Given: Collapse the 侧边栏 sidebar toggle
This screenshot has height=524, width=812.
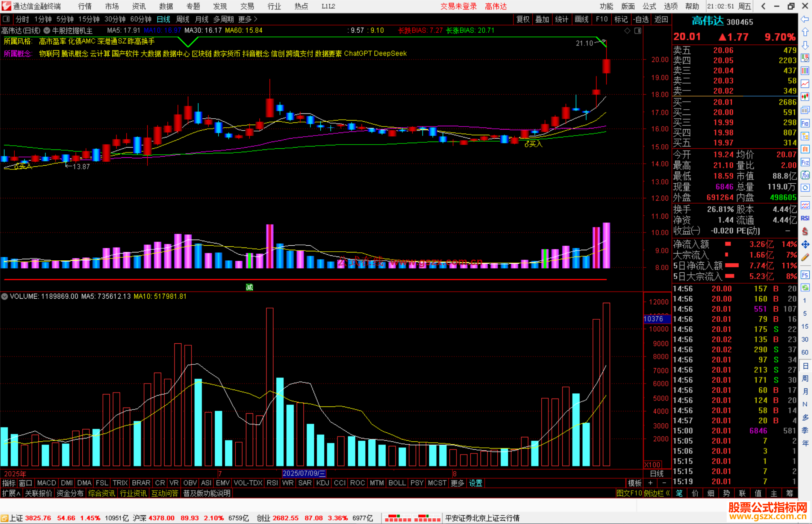Looking at the screenshot, I should point(657,493).
